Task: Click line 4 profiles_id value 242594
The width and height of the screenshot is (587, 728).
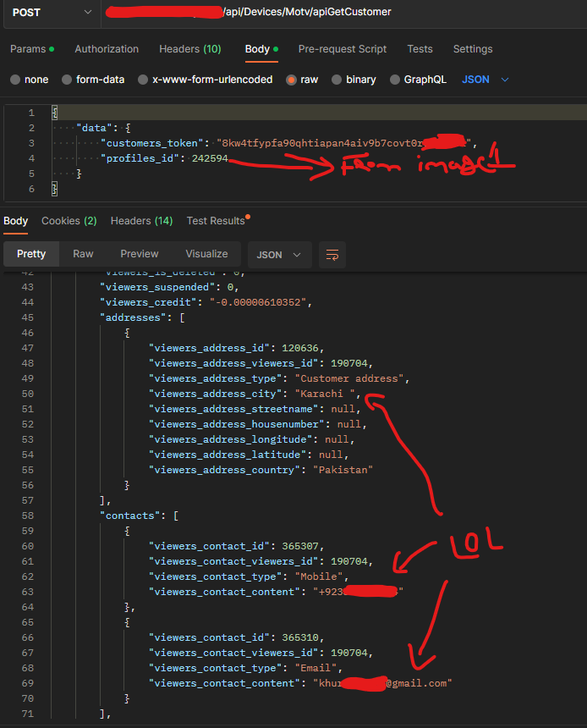Action: point(210,158)
